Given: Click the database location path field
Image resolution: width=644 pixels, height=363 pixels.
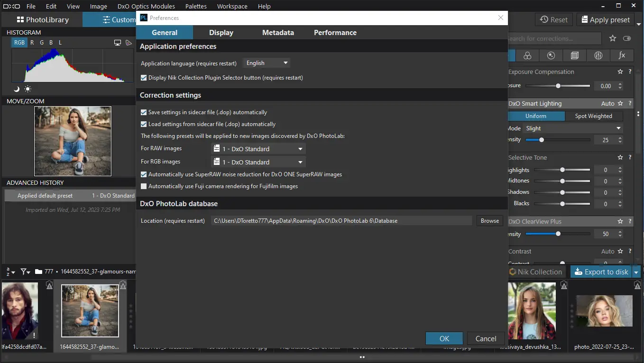Looking at the screenshot, I should click(x=341, y=221).
